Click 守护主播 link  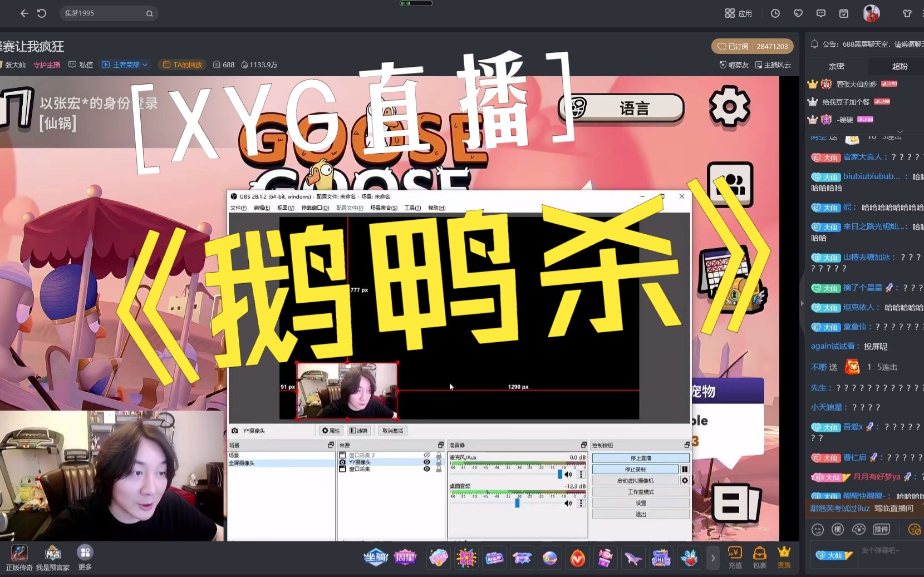coord(47,65)
